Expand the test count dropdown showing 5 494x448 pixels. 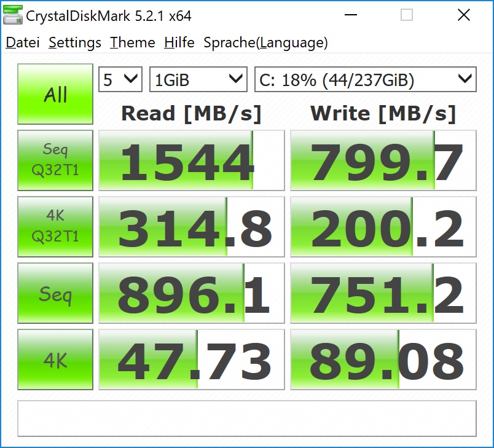[120, 79]
